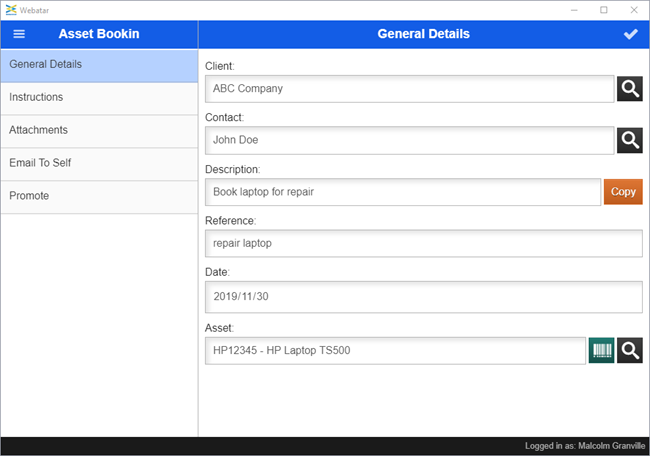Search for a client with magnifier icon

point(629,88)
